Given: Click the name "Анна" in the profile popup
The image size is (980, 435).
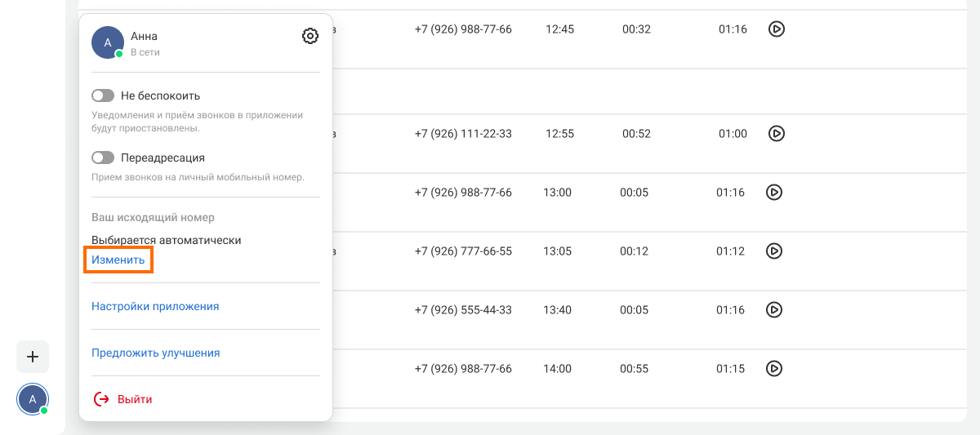Looking at the screenshot, I should [145, 36].
